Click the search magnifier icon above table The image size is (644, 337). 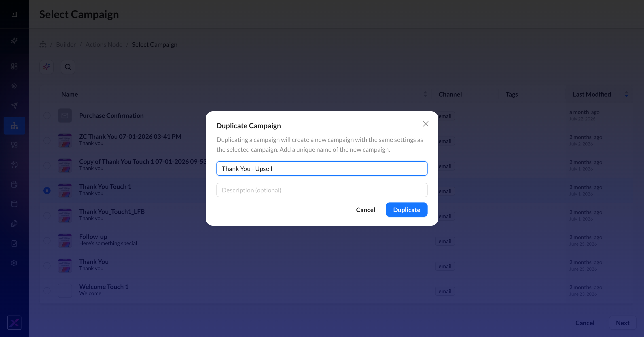[68, 67]
